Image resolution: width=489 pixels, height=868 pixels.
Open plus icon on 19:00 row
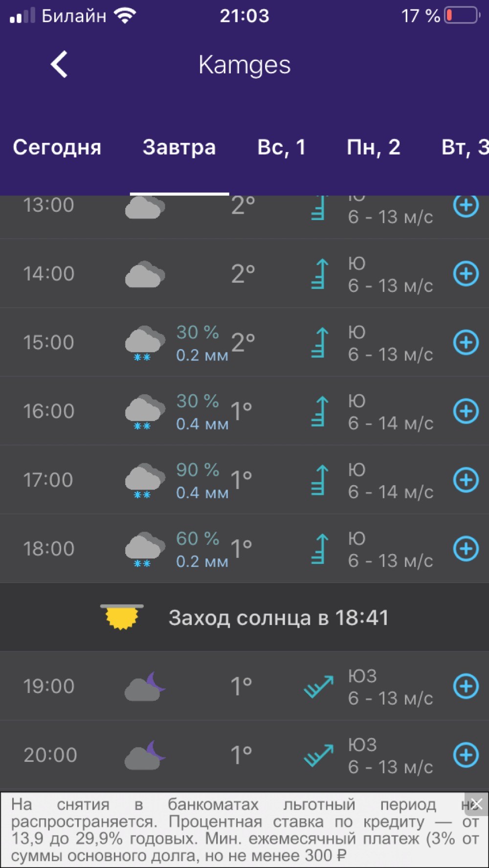tap(466, 686)
